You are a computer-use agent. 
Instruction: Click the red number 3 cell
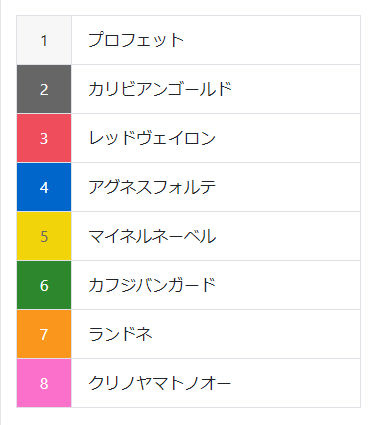pyautogui.click(x=44, y=138)
